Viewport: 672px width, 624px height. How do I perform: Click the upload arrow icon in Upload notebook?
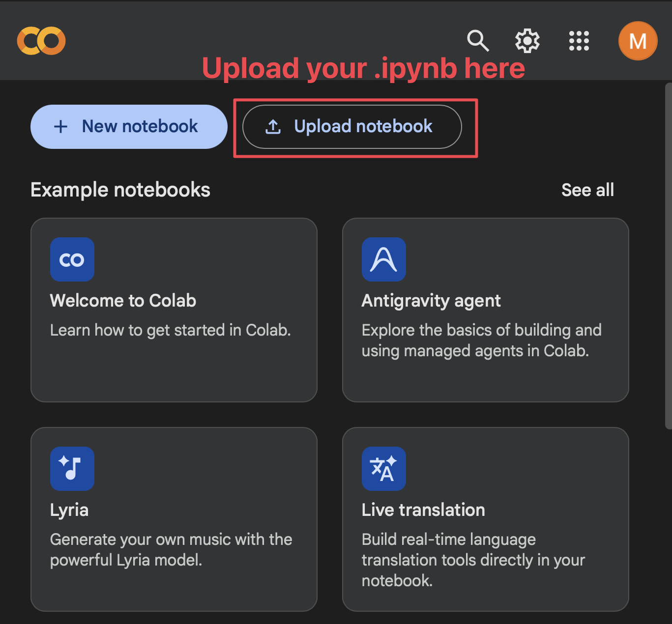tap(273, 127)
